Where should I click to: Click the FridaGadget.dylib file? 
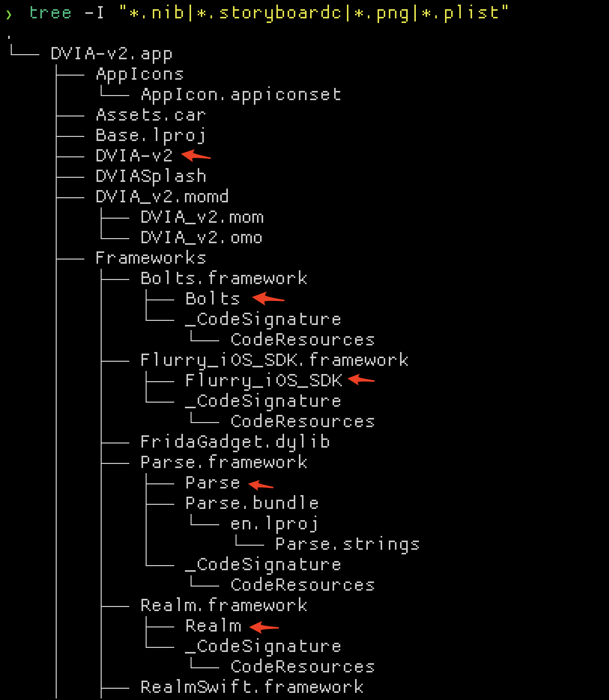[x=235, y=442]
